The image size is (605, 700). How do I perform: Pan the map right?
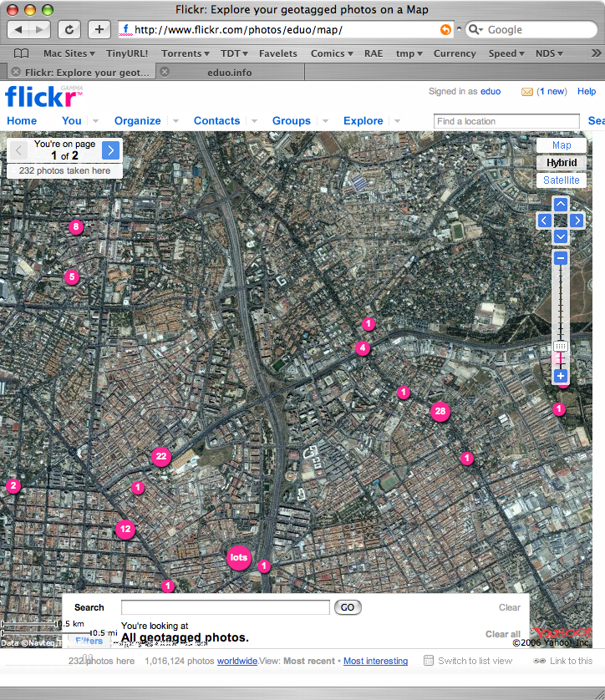tap(577, 221)
